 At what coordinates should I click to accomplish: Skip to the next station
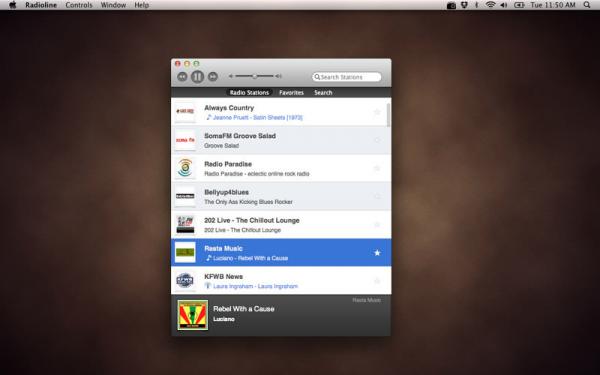213,77
